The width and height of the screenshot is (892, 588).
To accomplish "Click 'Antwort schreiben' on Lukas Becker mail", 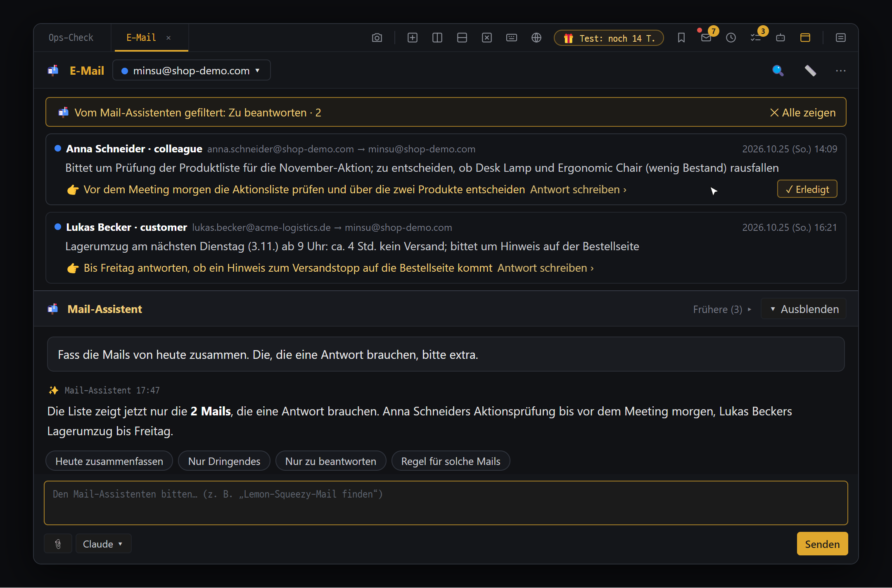I will 546,268.
